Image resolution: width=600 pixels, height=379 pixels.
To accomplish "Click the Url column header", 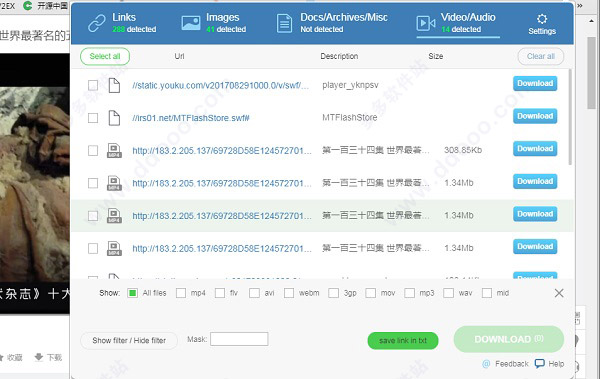I will [179, 56].
